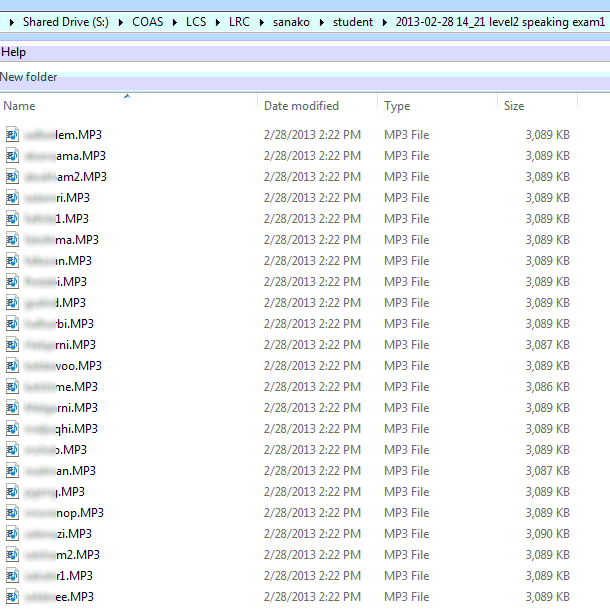Screen dimensions: 610x615
Task: Click the Type column header
Action: [397, 106]
